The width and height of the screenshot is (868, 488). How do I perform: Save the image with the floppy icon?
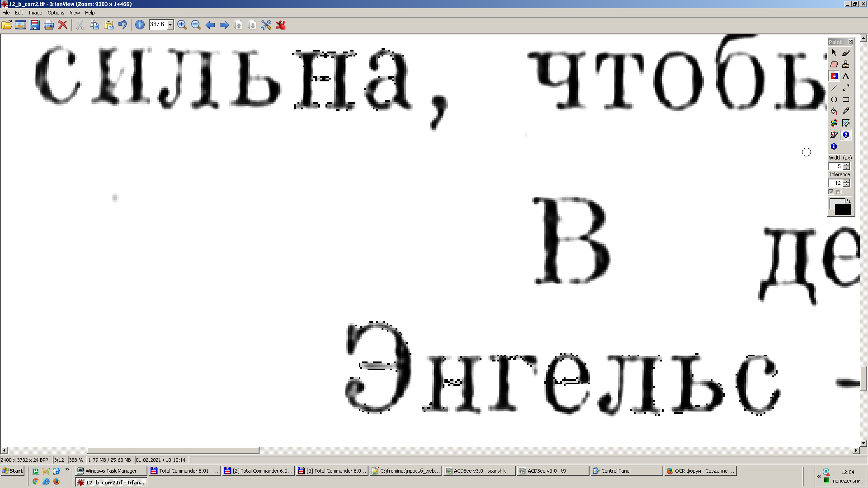pyautogui.click(x=35, y=25)
